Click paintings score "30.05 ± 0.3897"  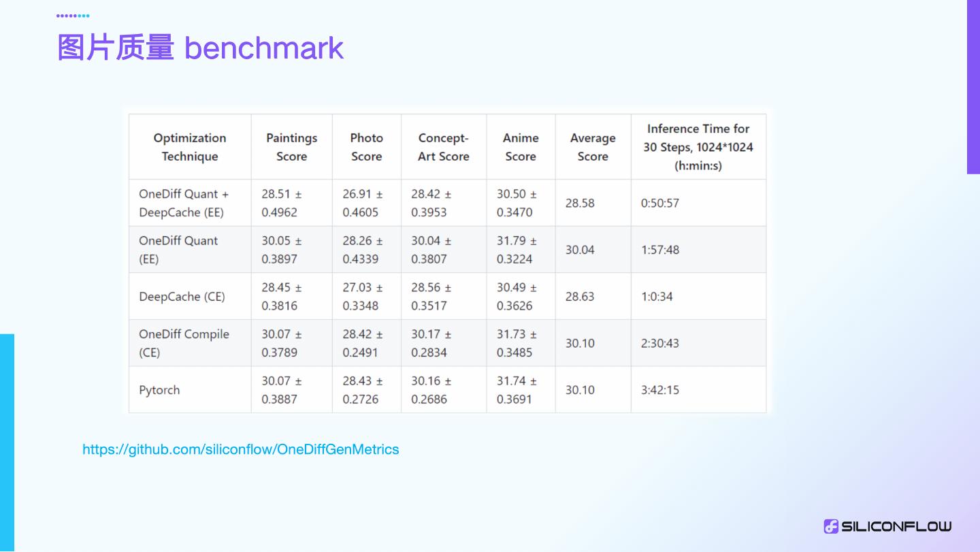click(282, 250)
